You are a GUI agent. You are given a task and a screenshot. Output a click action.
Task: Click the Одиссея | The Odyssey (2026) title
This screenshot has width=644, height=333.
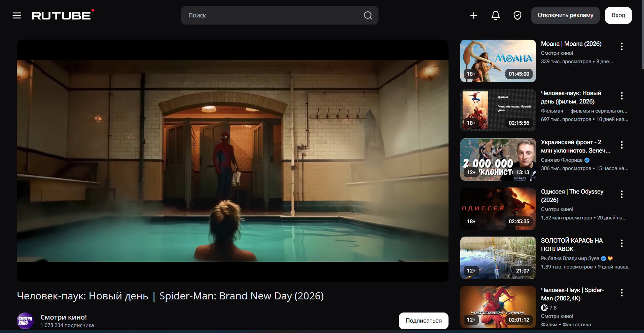coord(572,196)
